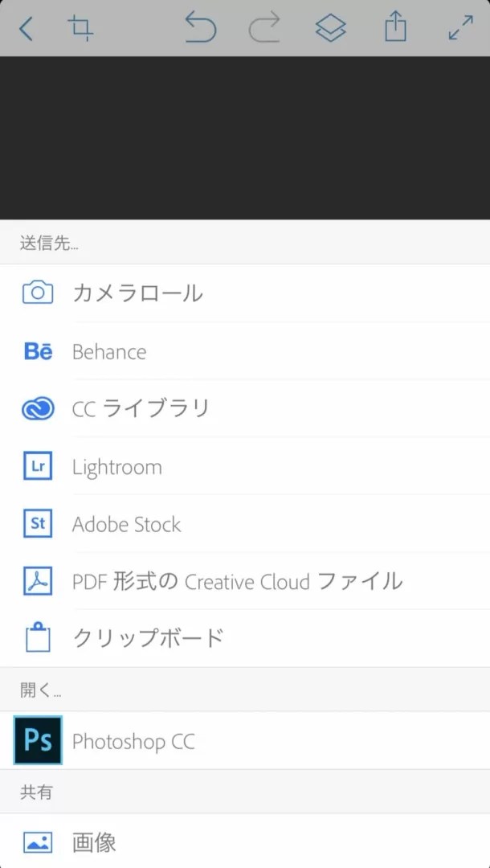This screenshot has height=868, width=490.
Task: Select the clipboard icon beside クリップボード
Action: point(37,637)
